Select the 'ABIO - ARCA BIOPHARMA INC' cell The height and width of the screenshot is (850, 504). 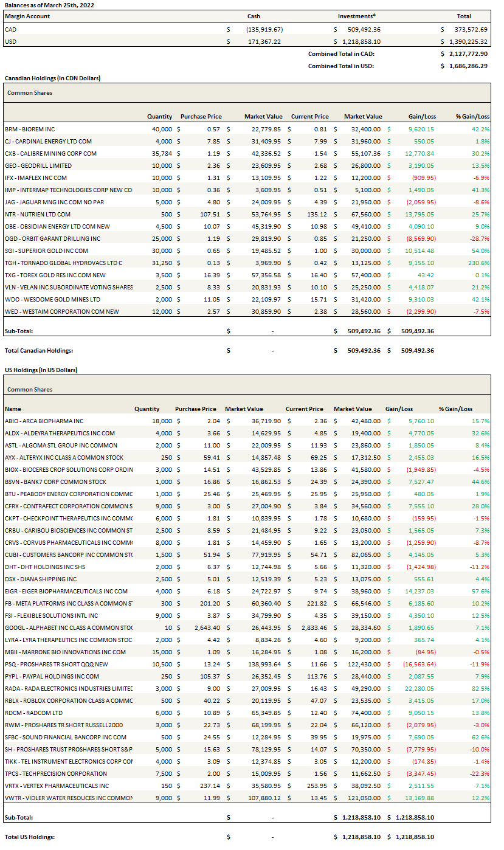tap(44, 421)
